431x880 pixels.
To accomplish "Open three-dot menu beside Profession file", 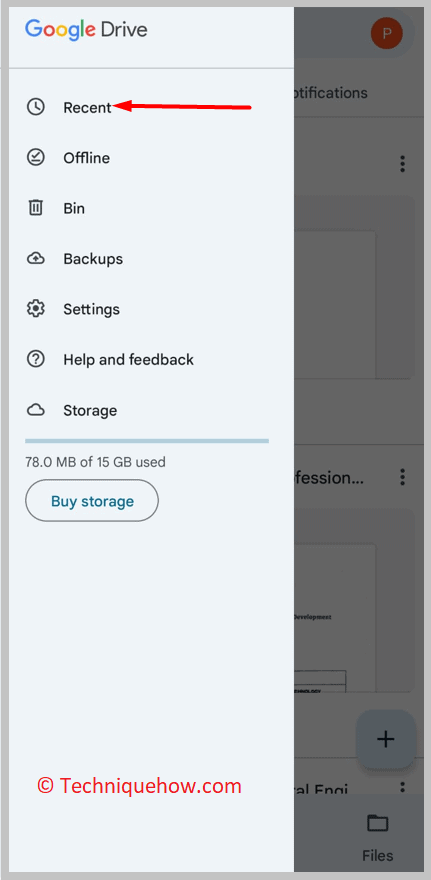I will point(402,477).
